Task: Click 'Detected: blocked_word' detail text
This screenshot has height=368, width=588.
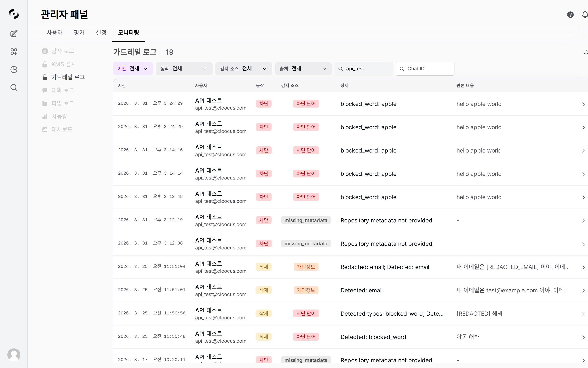Action: point(373,337)
